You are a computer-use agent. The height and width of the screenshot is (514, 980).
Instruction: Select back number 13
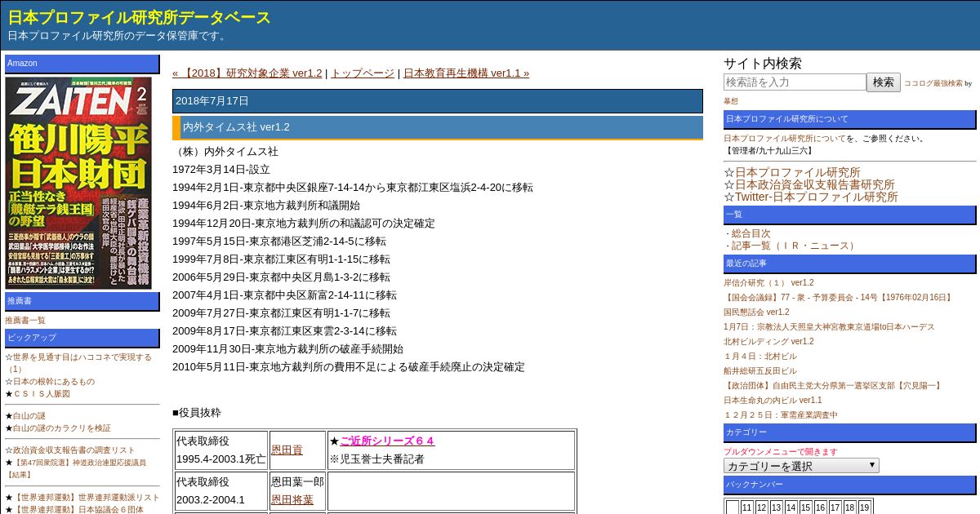[x=777, y=507]
